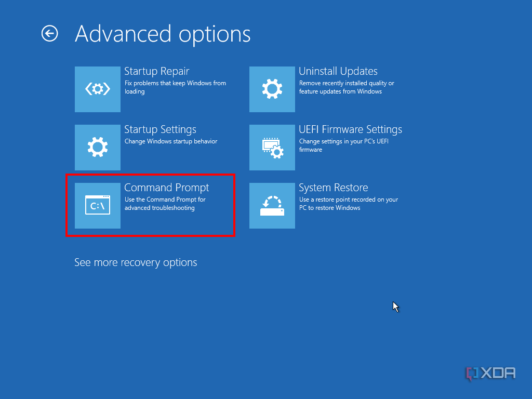Click 'Remove recently installed quality or feature updates'
Viewport: 532px width, 399px height.
(347, 87)
